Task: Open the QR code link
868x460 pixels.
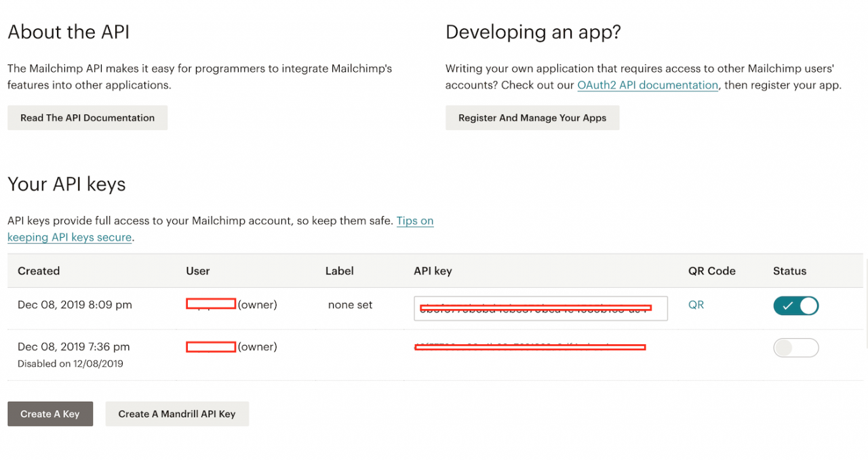Action: pyautogui.click(x=696, y=305)
